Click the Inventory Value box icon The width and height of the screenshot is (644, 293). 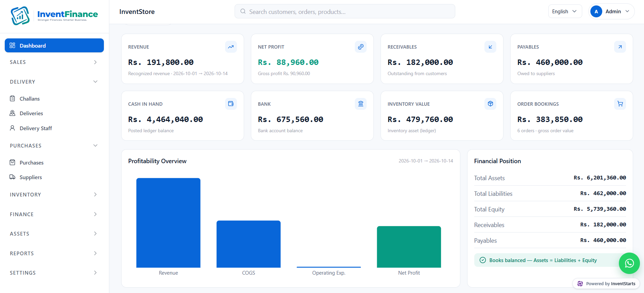(x=490, y=104)
